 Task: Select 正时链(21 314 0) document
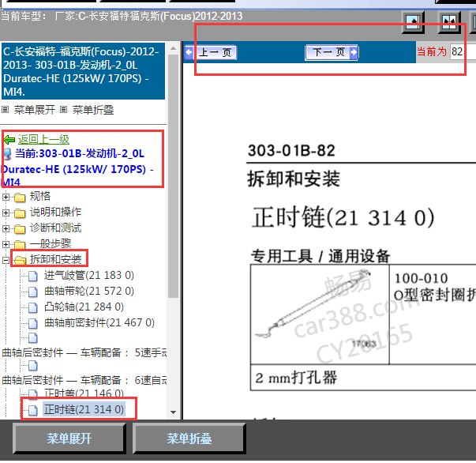[84, 409]
